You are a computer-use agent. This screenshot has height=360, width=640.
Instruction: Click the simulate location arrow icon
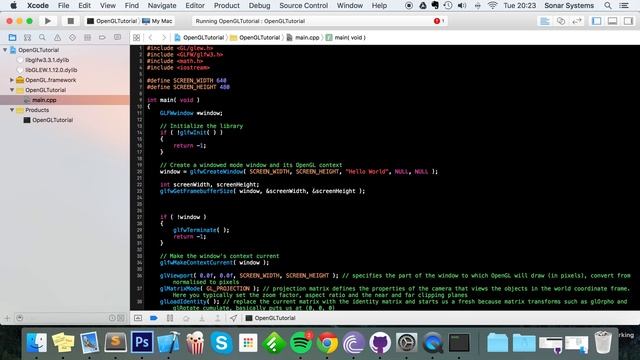[x=233, y=318]
